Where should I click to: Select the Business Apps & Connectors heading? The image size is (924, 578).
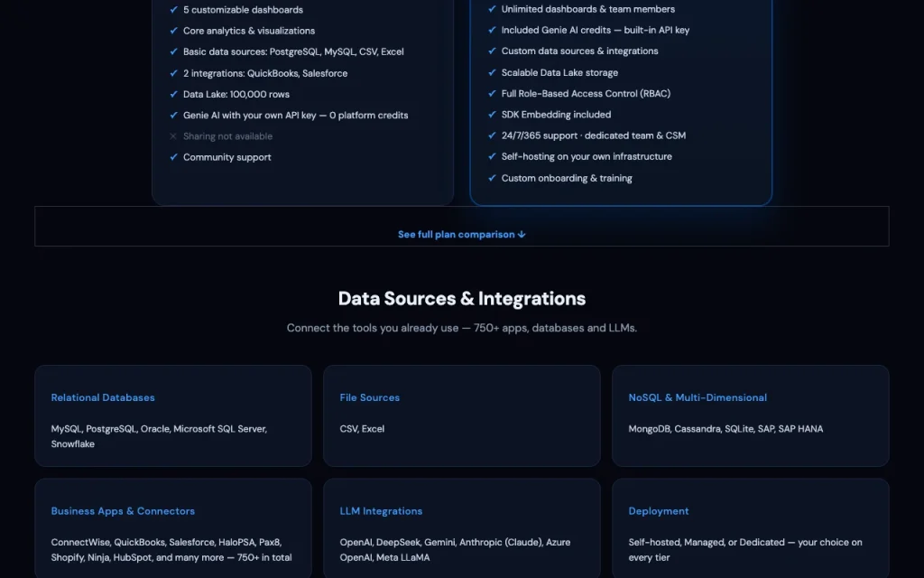123,511
